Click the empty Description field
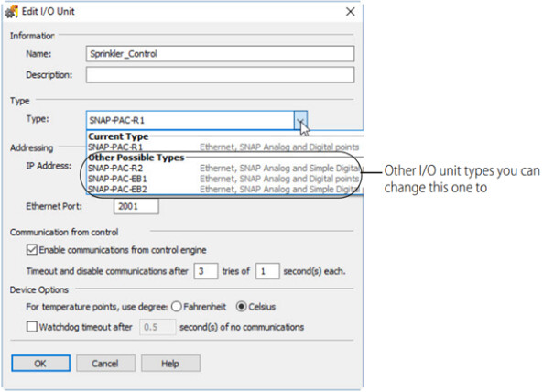 click(x=221, y=75)
